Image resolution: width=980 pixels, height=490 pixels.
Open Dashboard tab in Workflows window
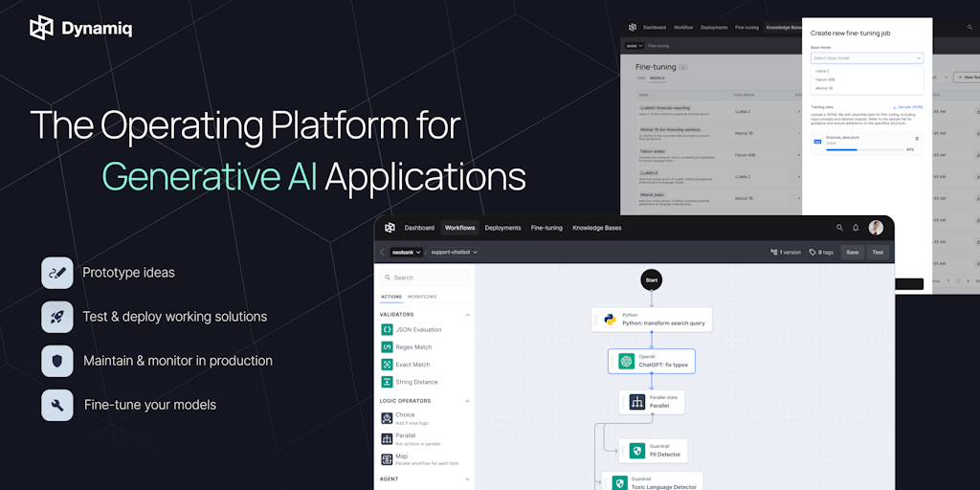[x=419, y=228]
